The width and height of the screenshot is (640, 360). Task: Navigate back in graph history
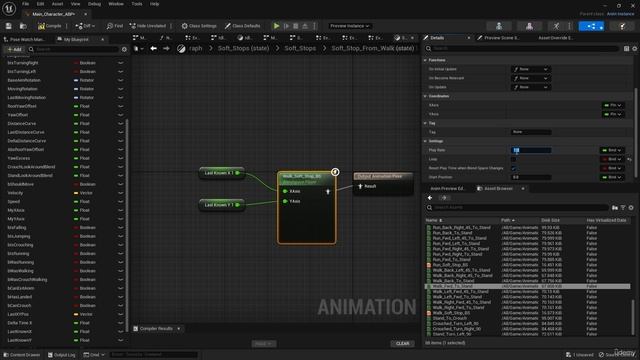pos(153,48)
